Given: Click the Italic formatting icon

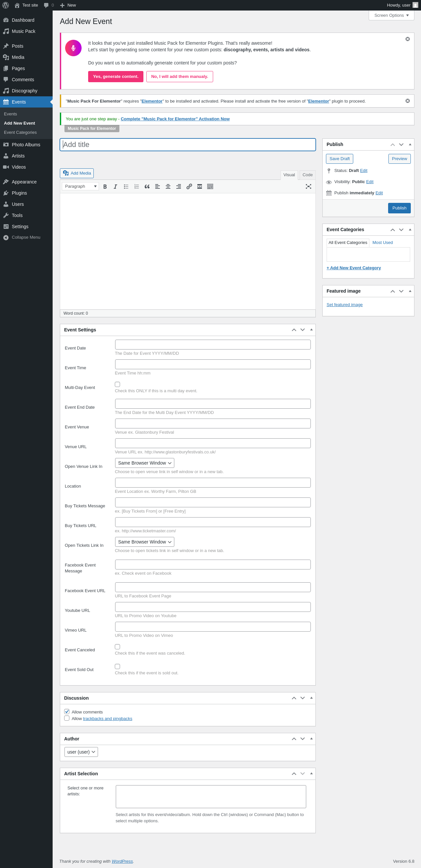Looking at the screenshot, I should (115, 186).
